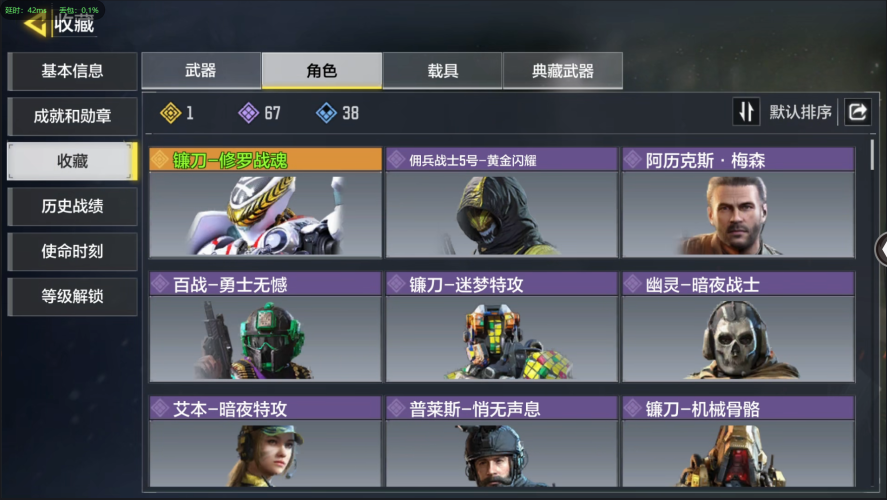Switch to the 武器 tab
Screen dimensions: 887x500
tap(201, 71)
